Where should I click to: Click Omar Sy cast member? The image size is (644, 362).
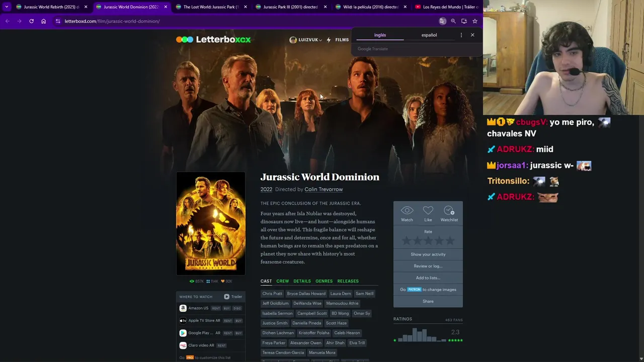point(362,313)
